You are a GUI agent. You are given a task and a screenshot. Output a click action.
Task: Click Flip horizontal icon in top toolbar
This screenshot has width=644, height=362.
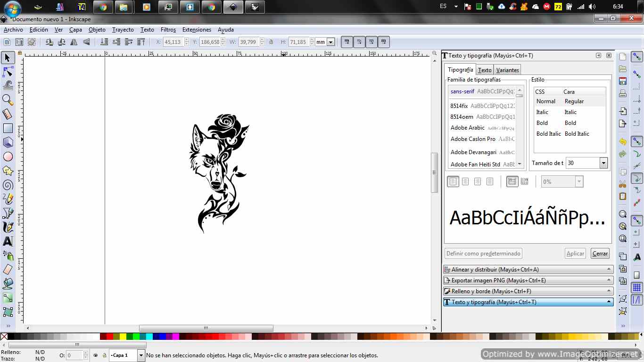pyautogui.click(x=74, y=42)
